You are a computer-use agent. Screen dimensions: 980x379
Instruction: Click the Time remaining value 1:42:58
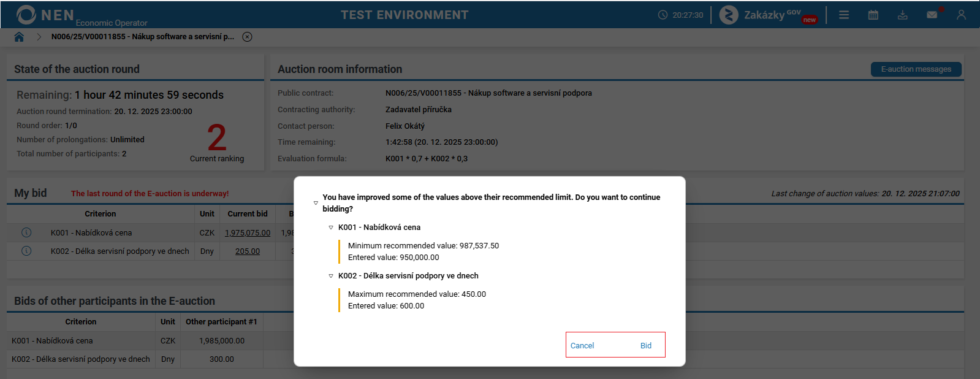coord(441,142)
